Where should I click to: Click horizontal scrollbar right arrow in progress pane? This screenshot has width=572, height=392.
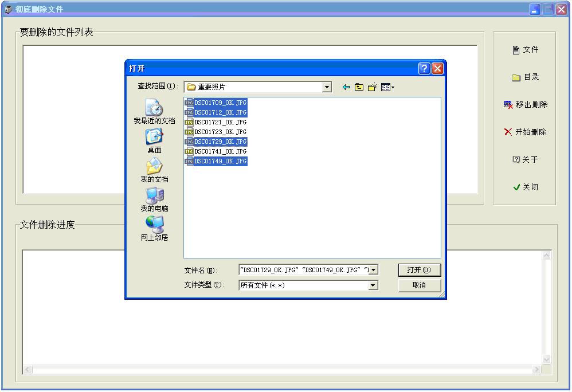click(536, 370)
